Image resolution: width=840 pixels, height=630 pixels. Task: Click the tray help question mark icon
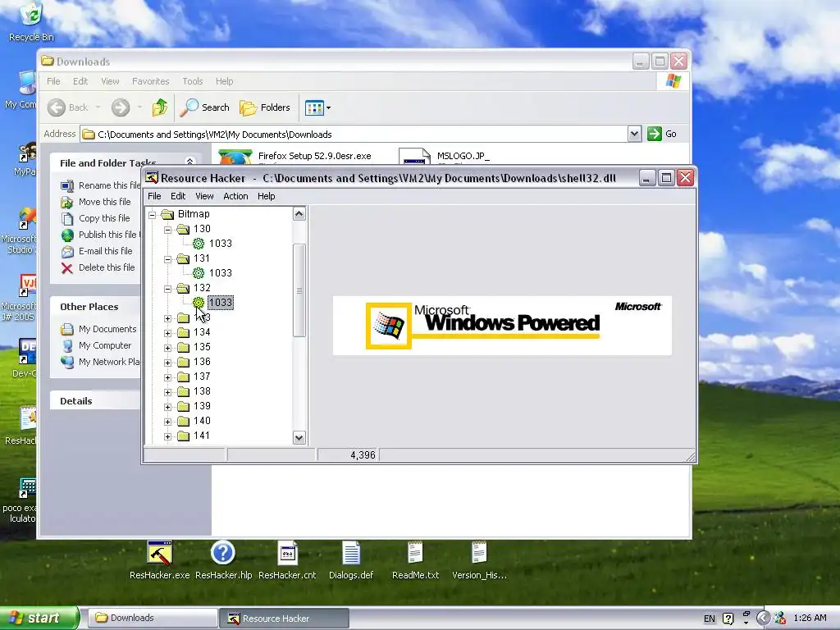728,619
